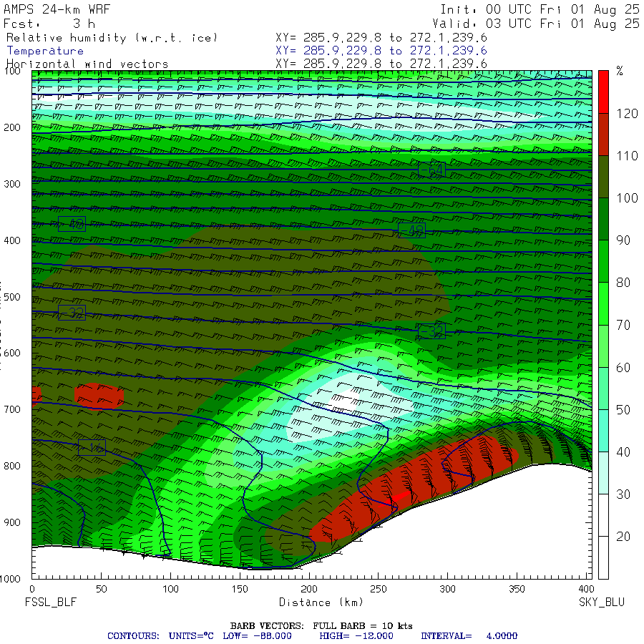This screenshot has width=644, height=644.
Task: Click the pressure axis label '200'
Action: point(12,128)
